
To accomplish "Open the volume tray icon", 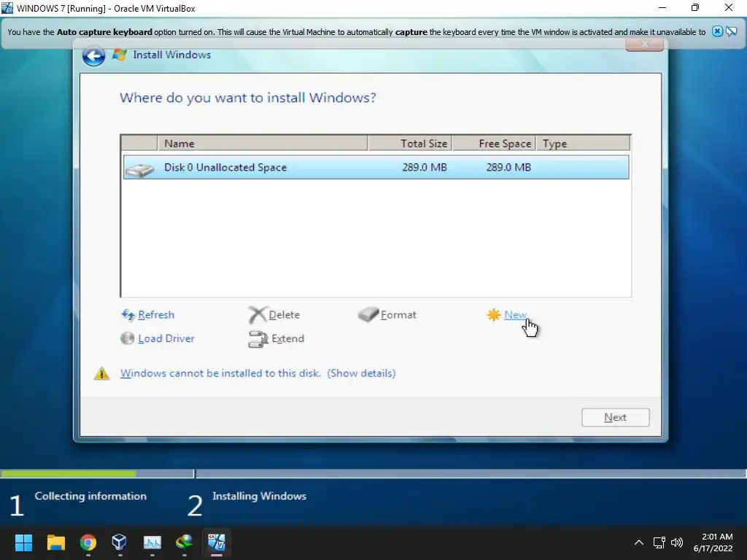I will coord(676,542).
